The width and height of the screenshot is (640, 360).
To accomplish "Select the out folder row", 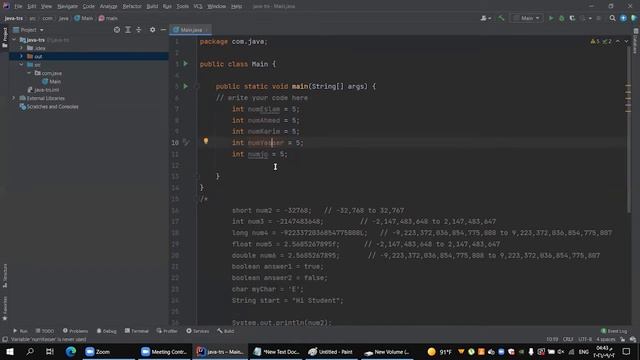I will pos(89,56).
